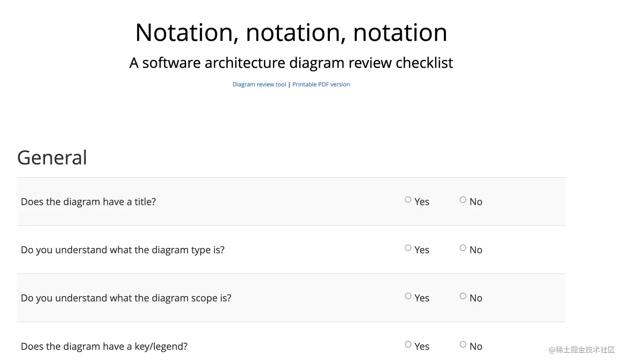Click the diagram scope question text
The width and height of the screenshot is (625, 364).
pos(126,298)
